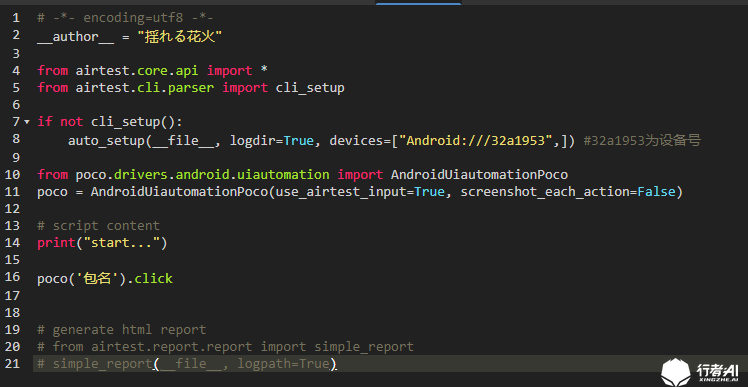
Task: Click the use_airtest_input parameter
Action: pos(341,192)
